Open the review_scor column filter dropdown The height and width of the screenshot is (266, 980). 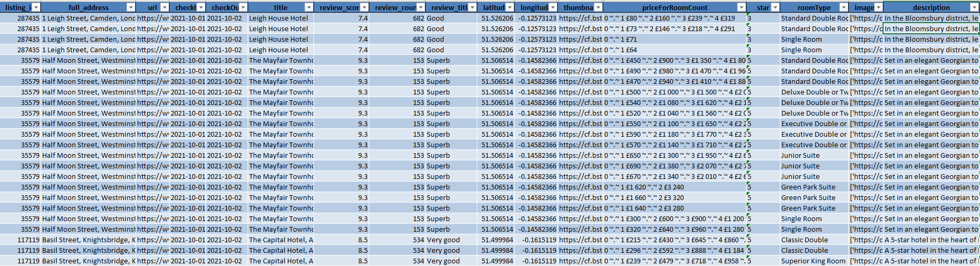(x=364, y=7)
